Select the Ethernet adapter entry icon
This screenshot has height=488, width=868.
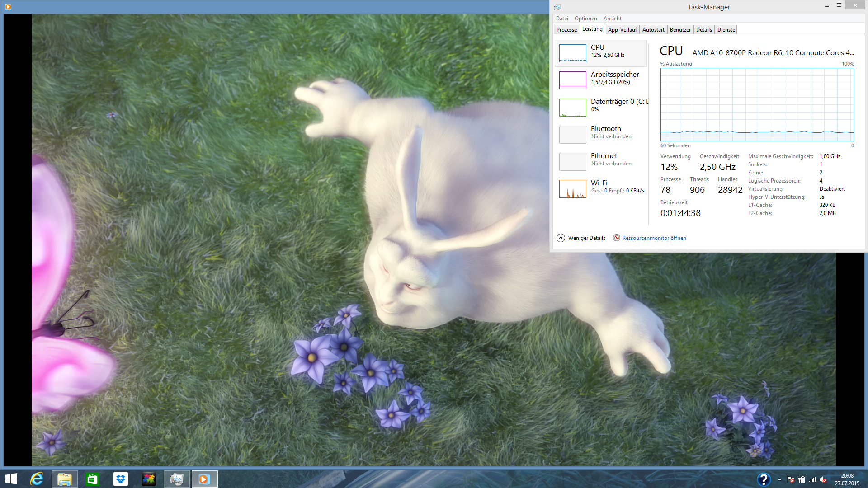572,161
